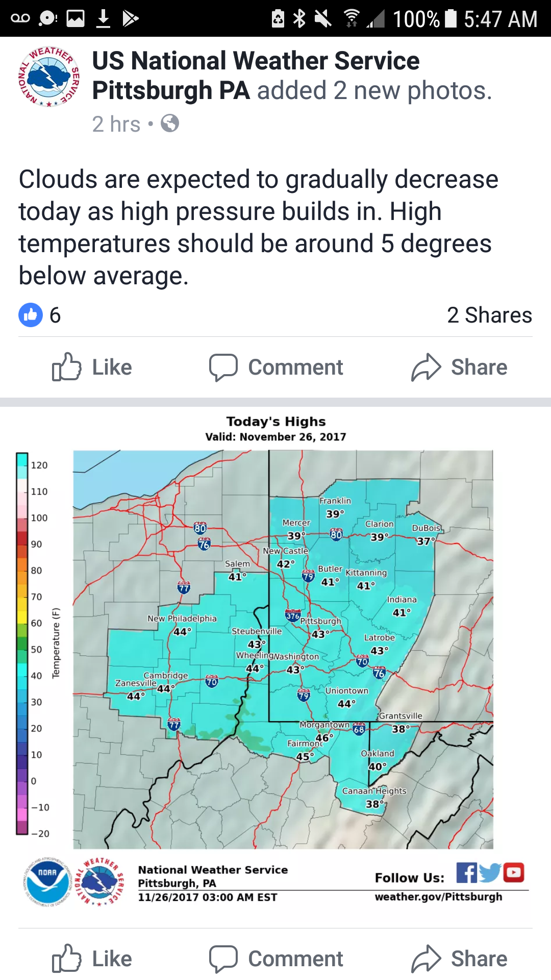This screenshot has width=551, height=980.
Task: Like the photo using bottom Like button
Action: pos(92,959)
